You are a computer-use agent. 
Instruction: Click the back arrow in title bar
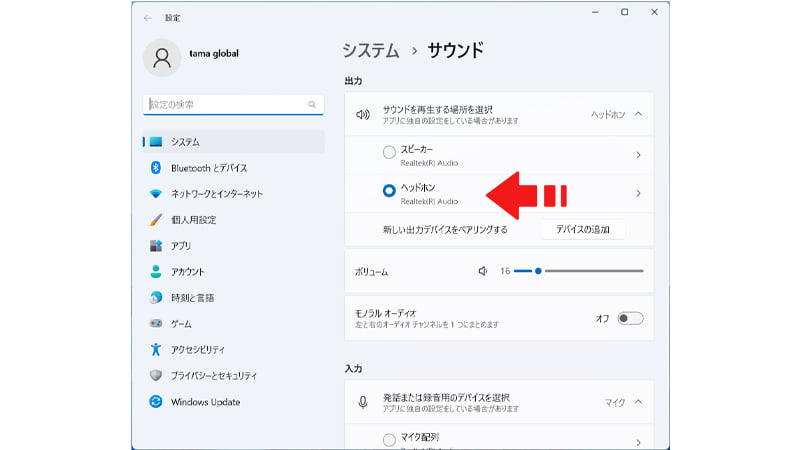pyautogui.click(x=148, y=17)
